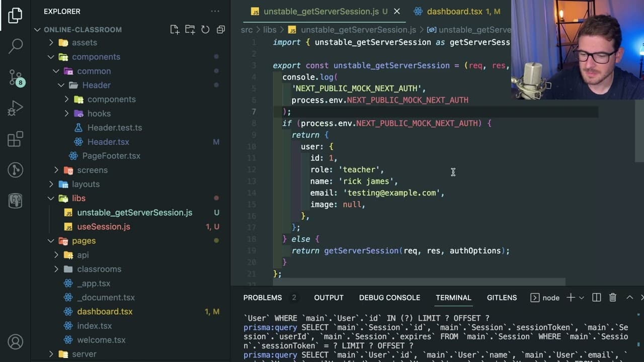Kill terminal with the trash icon
This screenshot has height=362, width=644.
coord(613,298)
